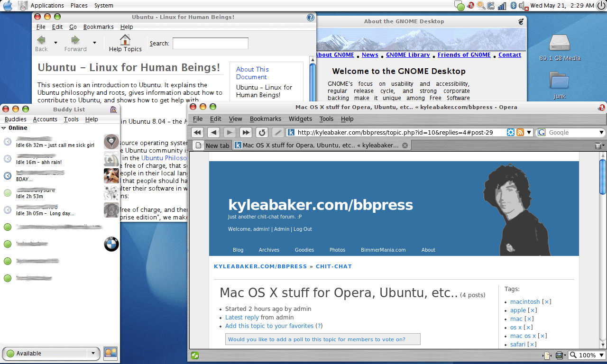The width and height of the screenshot is (607, 364).
Task: Click Add this topic to your favorites
Action: [x=269, y=326]
